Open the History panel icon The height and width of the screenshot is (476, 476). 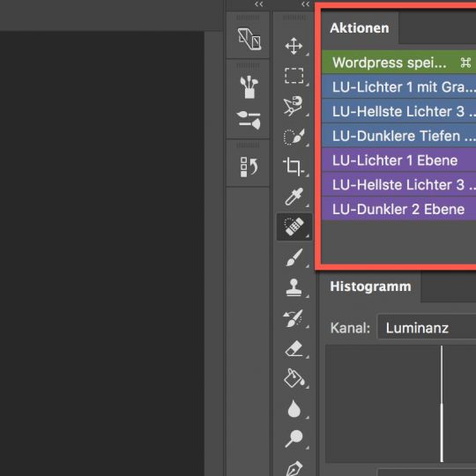(x=249, y=167)
